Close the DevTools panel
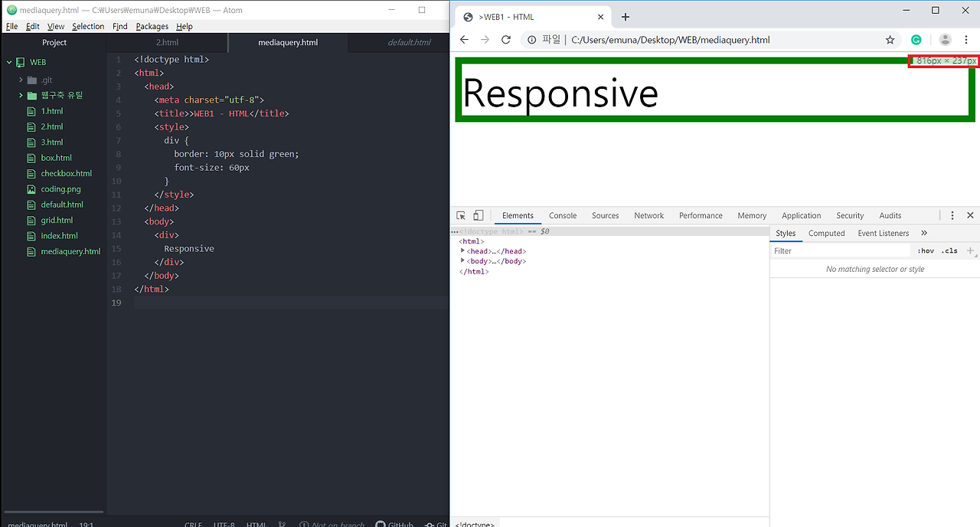Screen dimensions: 980x527 click(970, 216)
